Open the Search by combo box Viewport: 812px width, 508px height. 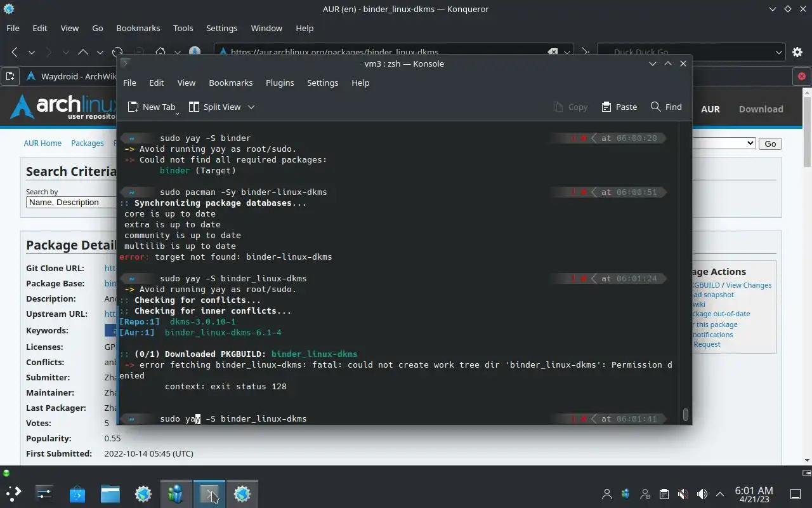point(71,202)
